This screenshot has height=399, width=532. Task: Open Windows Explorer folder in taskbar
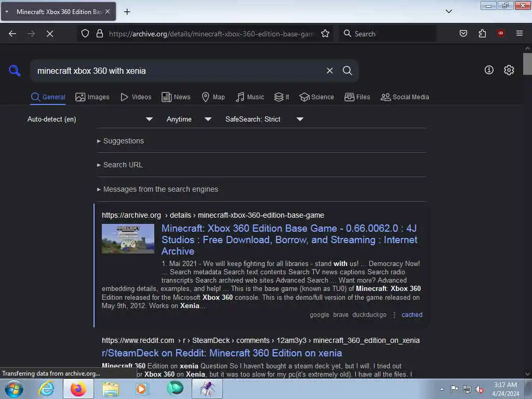pos(111,389)
